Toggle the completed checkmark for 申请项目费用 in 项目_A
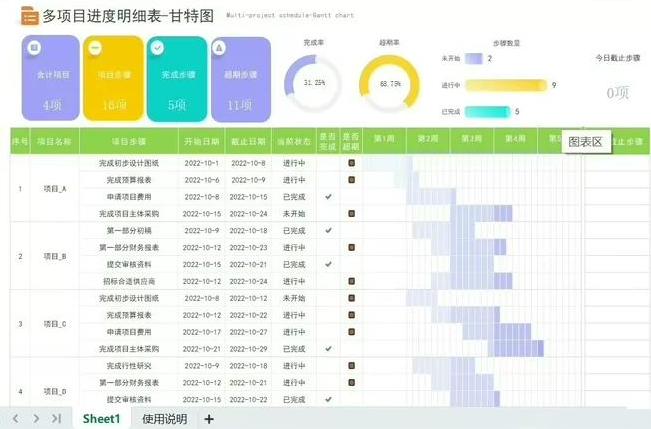 [327, 196]
